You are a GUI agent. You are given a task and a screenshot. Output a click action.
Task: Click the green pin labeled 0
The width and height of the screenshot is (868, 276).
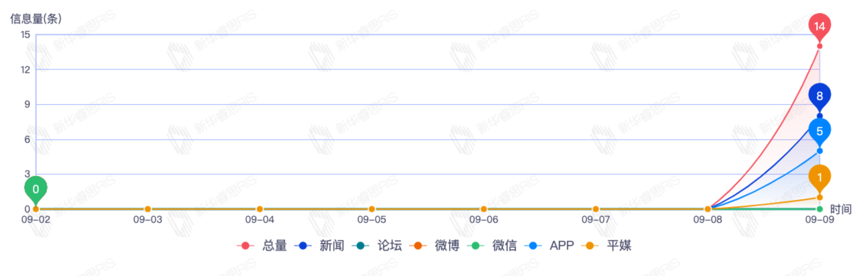[x=35, y=189]
